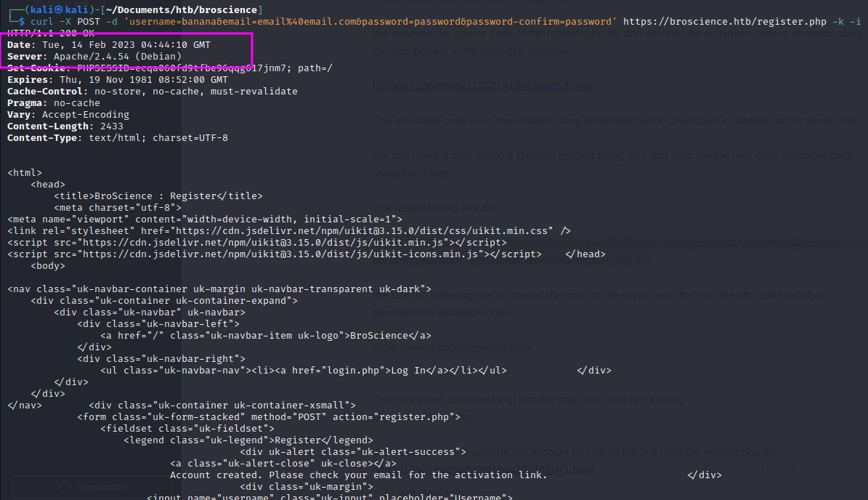868x500 pixels.
Task: Select the uk-alert-success div line
Action: tap(353, 452)
